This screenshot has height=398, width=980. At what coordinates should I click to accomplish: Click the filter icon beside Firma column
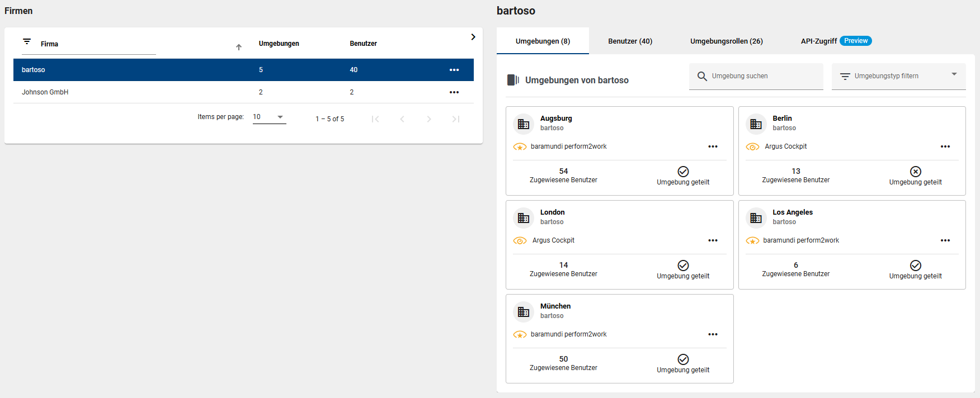27,42
